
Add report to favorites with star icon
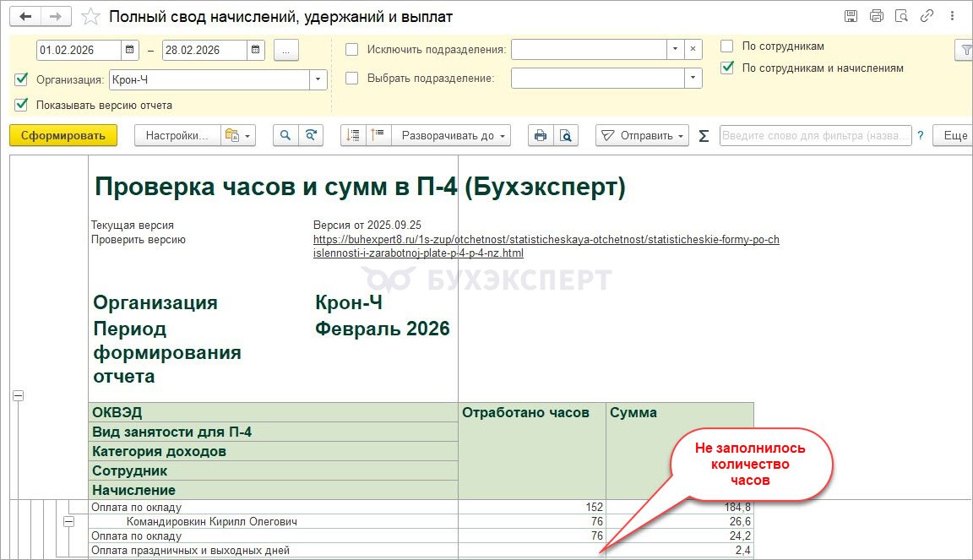click(x=90, y=17)
